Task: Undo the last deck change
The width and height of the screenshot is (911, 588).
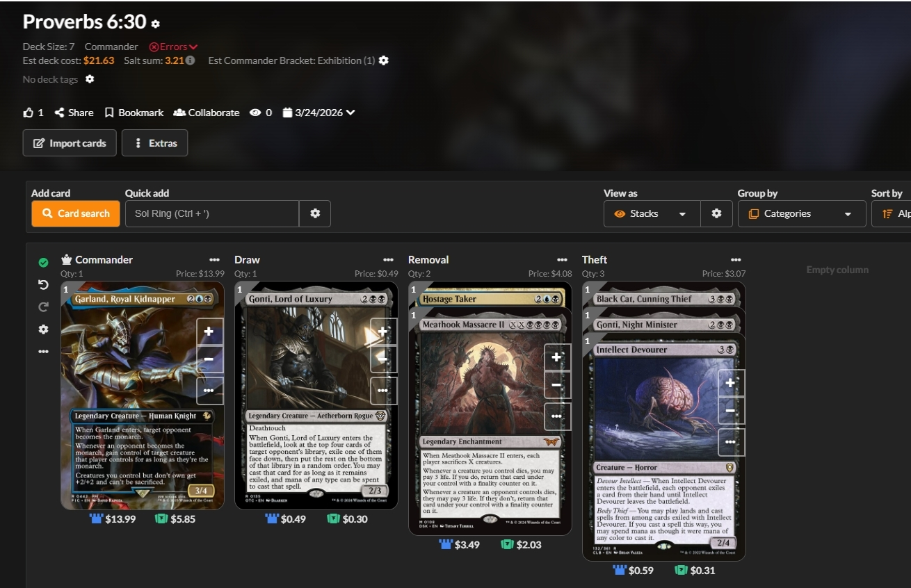Action: tap(43, 285)
